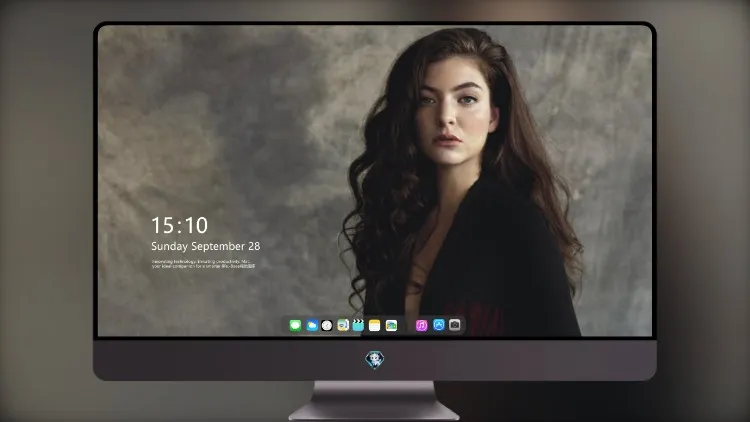Launch the Clock app from the dock
The width and height of the screenshot is (750, 422).
327,326
